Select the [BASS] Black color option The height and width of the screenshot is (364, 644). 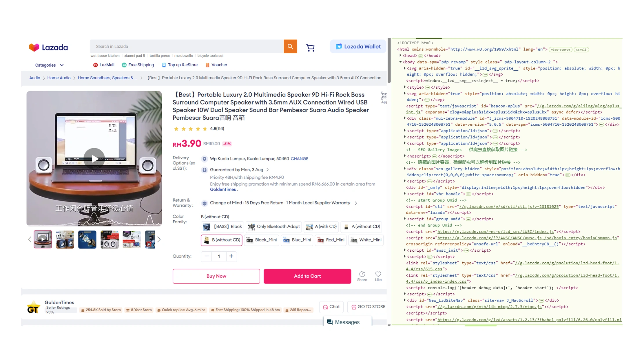pyautogui.click(x=222, y=226)
